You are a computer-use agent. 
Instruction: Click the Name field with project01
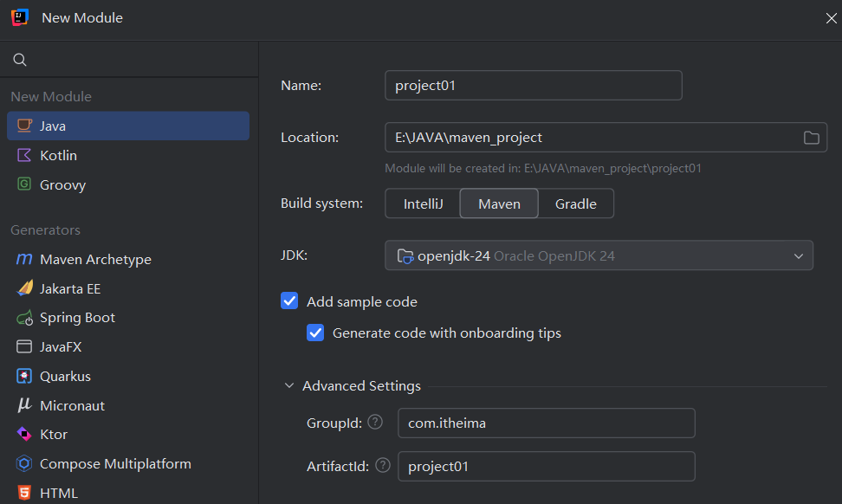point(534,86)
